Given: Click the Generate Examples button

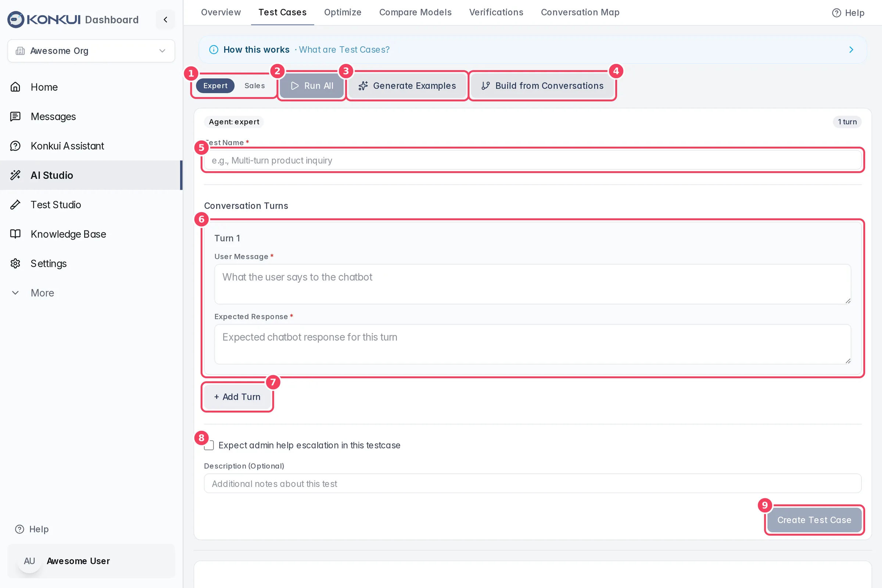Looking at the screenshot, I should [407, 86].
